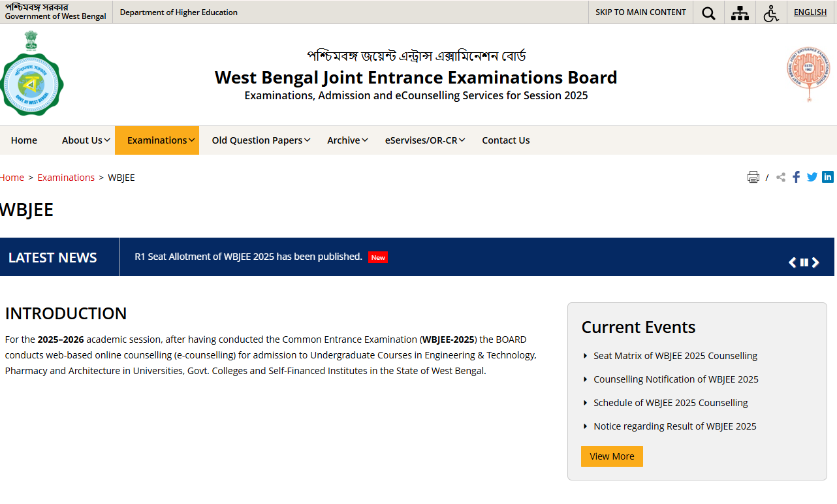Open Seat Matrix of WBJEE 2025 Counselling
Viewport: 837px width, 504px height.
(675, 356)
